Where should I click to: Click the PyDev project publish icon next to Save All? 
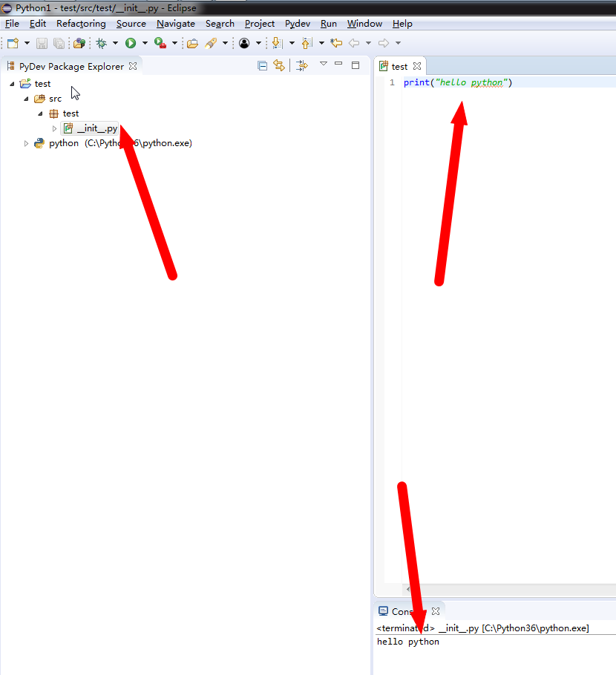[79, 43]
